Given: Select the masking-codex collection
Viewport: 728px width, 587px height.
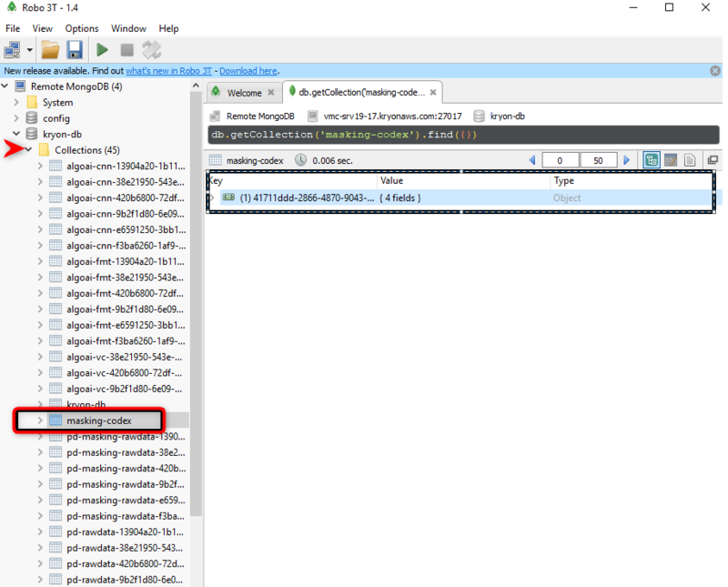Looking at the screenshot, I should coord(99,420).
